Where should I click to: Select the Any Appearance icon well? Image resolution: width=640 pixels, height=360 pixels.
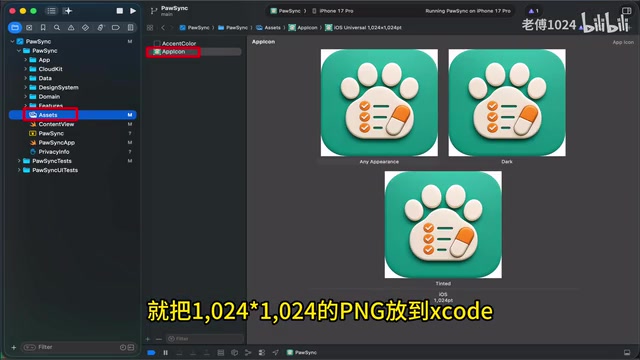[379, 103]
